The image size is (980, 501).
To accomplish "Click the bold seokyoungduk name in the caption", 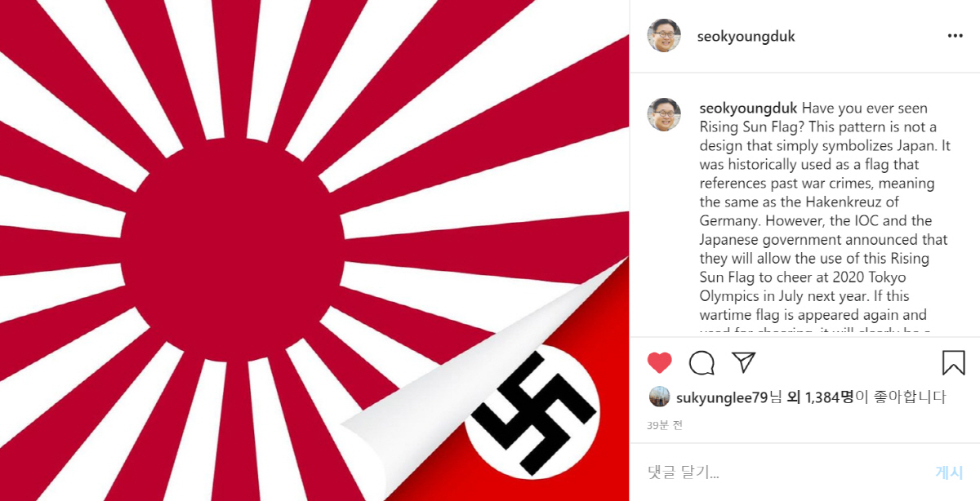I will tap(748, 108).
